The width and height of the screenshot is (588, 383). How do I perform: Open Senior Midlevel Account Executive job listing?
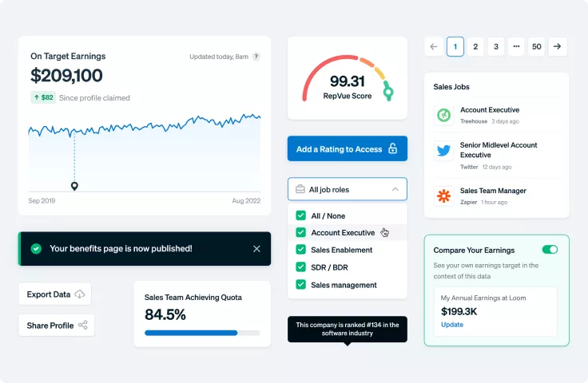pos(499,150)
